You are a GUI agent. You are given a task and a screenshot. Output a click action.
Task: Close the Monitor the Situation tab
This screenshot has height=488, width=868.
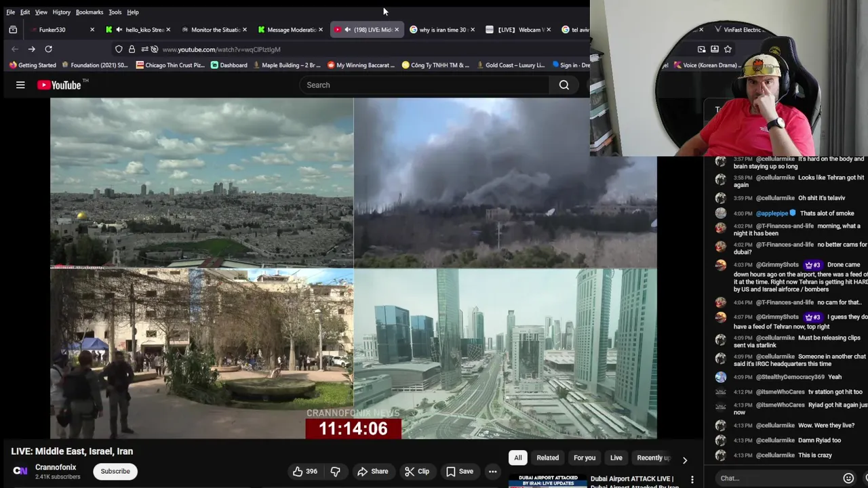coord(244,30)
